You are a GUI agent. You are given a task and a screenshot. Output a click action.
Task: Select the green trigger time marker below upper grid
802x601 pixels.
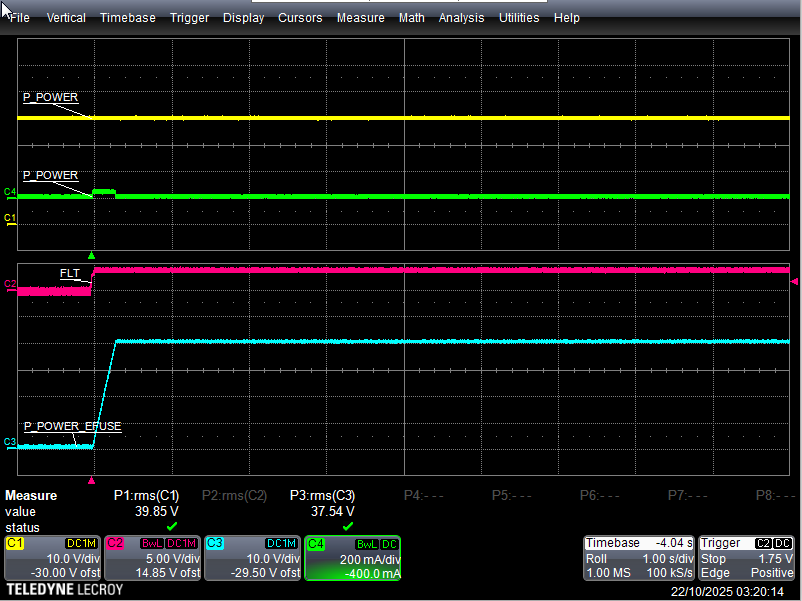pyautogui.click(x=92, y=255)
